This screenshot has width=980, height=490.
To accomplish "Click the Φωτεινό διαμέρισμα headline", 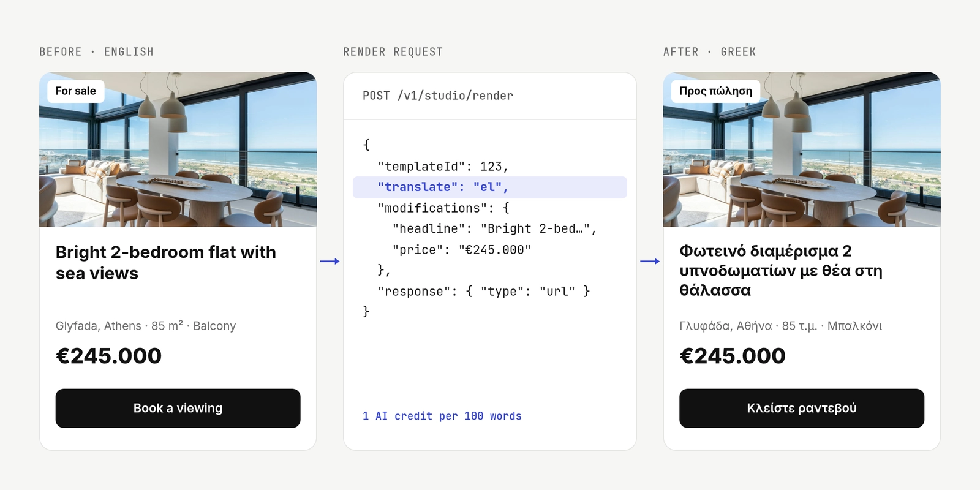I will coord(781,271).
